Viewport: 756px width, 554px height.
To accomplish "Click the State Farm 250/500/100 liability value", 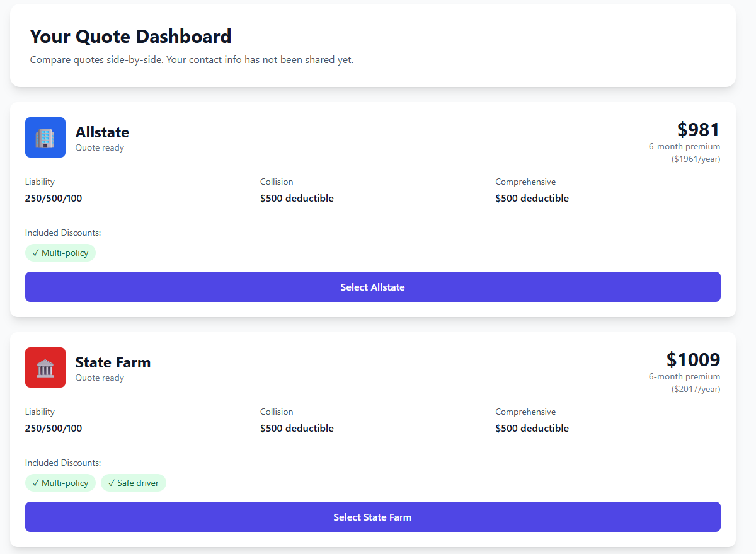I will pos(54,429).
